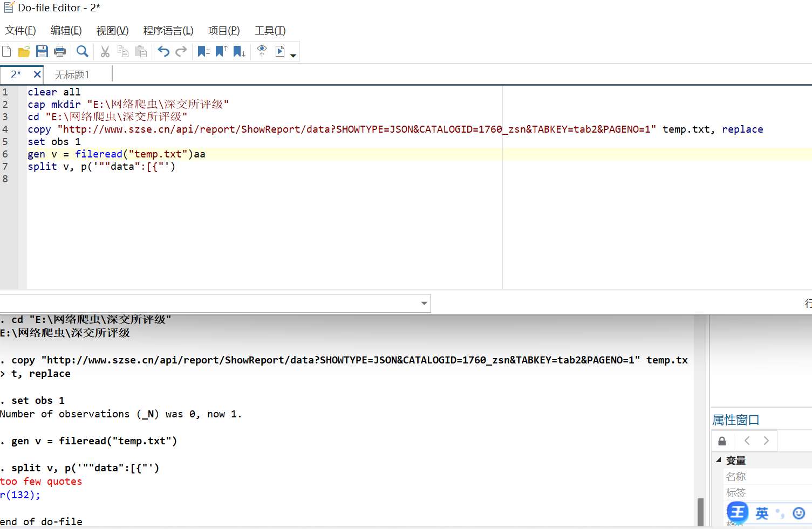Switch to the 无标题1 tab
Viewport: 812px width, 529px height.
[x=72, y=74]
